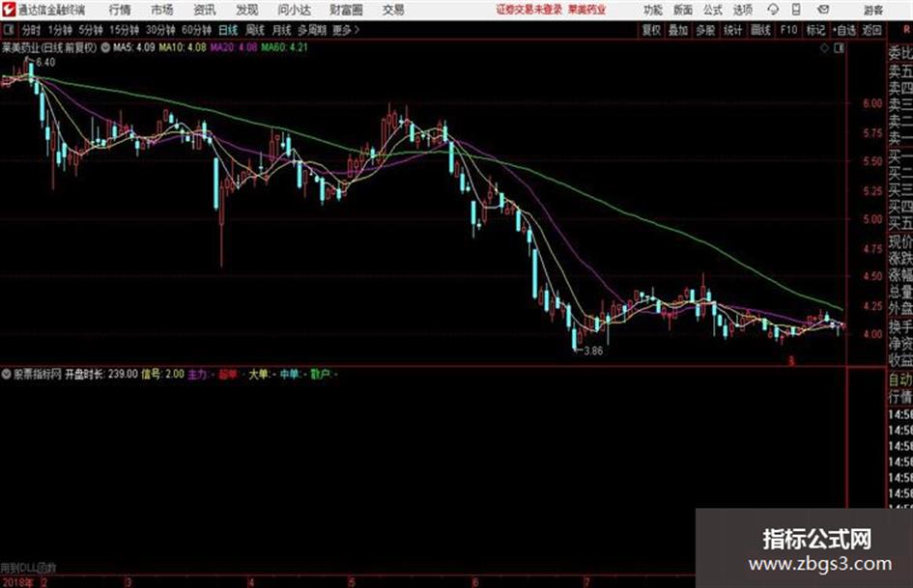This screenshot has width=913, height=588.
Task: Select the 月线 monthly period tab
Action: point(282,30)
